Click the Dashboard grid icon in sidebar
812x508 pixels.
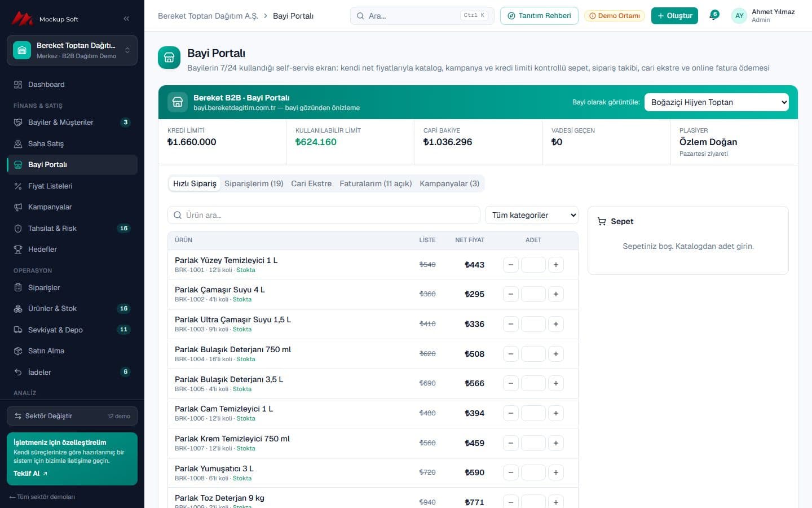click(x=18, y=85)
